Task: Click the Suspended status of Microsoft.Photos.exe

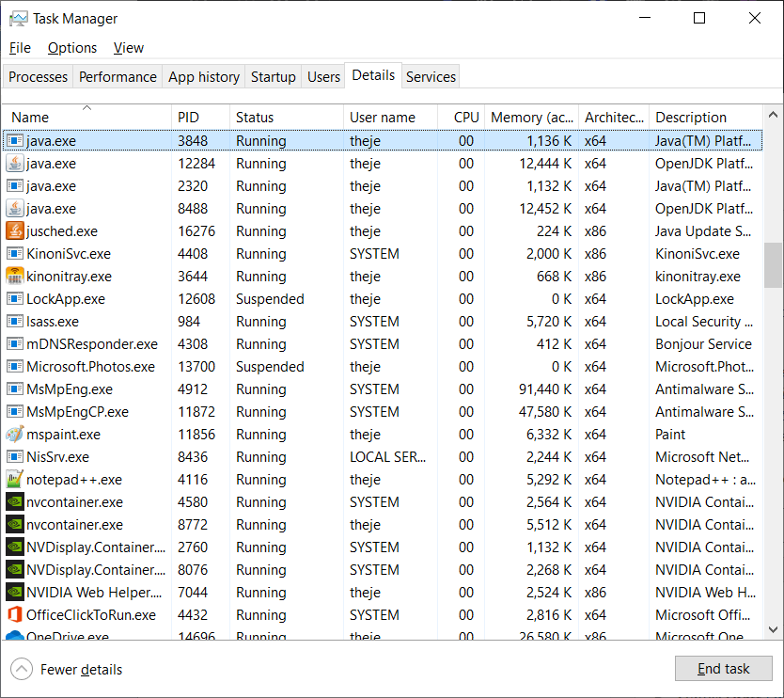Action: (x=270, y=367)
